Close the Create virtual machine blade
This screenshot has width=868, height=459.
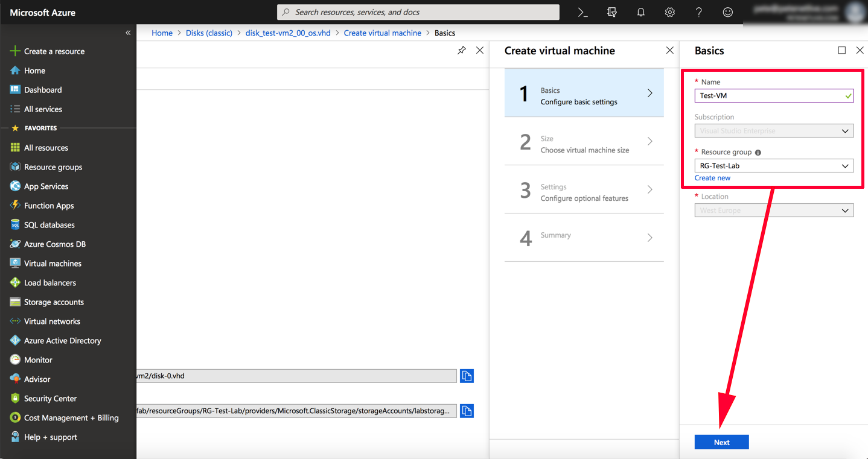tap(669, 51)
